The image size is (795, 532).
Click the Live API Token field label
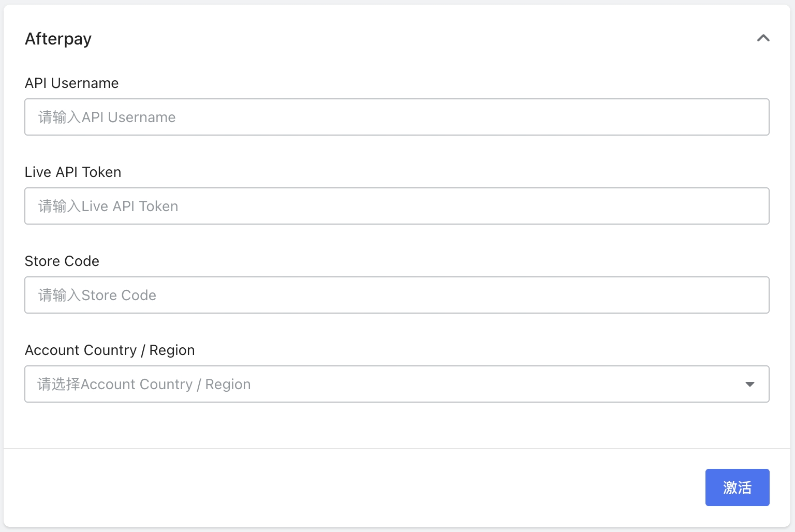73,172
